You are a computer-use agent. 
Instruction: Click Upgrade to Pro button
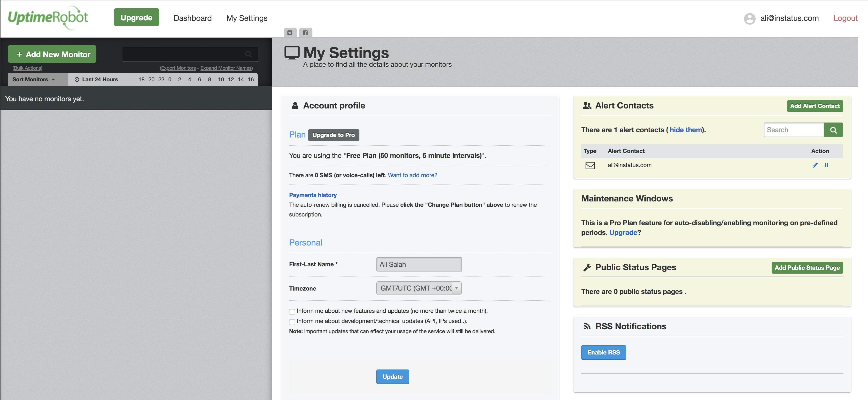(333, 134)
